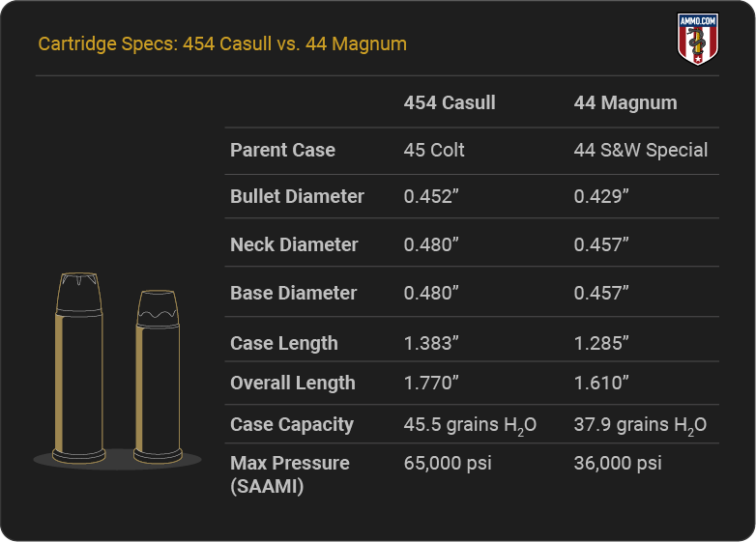
Task: Click the taller 454 Casull cartridge illustration
Action: coord(79,368)
